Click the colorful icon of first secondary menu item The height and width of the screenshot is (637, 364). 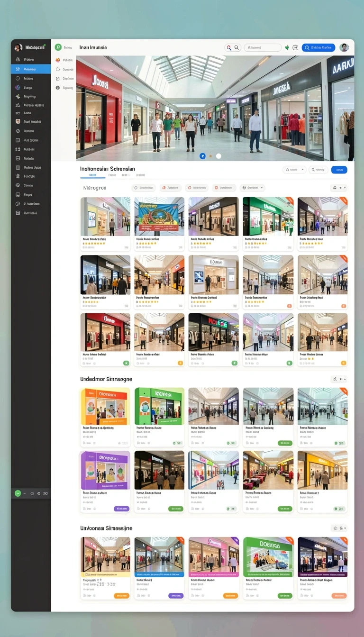pos(58,60)
